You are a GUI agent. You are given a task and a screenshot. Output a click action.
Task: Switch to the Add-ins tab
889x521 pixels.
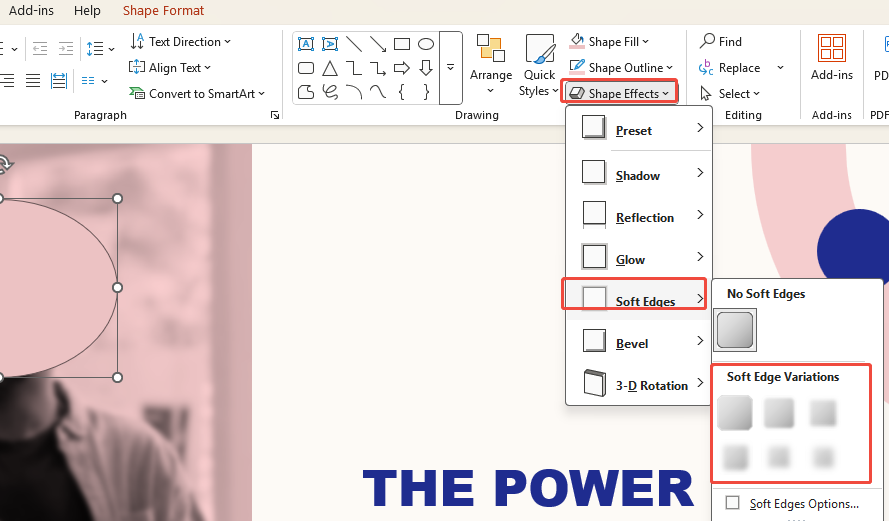(x=31, y=10)
